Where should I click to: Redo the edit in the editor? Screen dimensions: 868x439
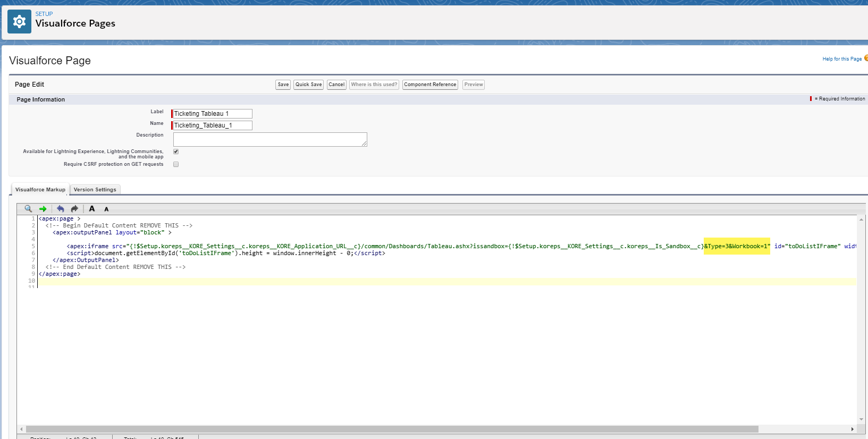[74, 209]
